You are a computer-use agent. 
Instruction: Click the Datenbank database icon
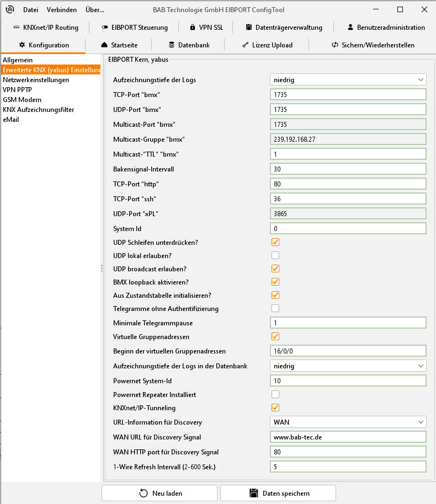(172, 45)
